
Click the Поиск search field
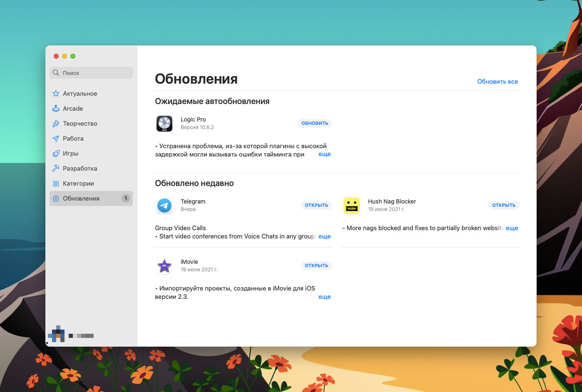pyautogui.click(x=91, y=73)
